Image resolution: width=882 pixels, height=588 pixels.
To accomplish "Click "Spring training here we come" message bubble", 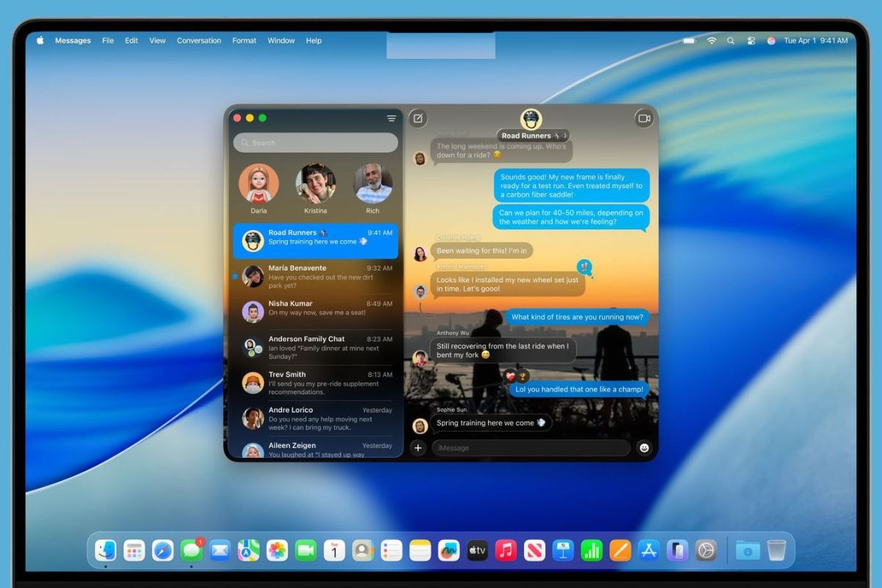I will [x=491, y=423].
